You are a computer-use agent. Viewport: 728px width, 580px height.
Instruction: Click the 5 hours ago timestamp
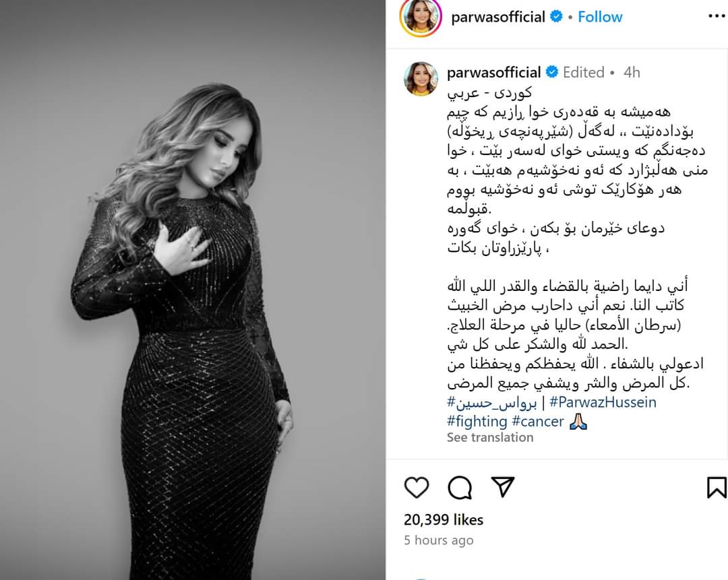(439, 540)
